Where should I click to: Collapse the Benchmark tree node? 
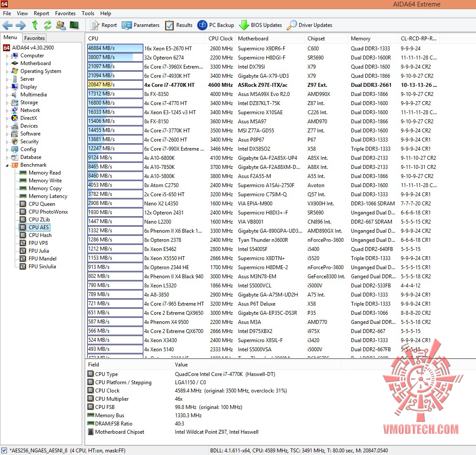[x=7, y=165]
